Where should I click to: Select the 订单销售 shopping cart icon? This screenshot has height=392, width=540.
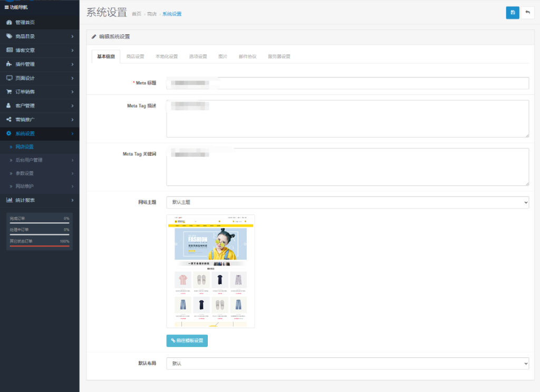point(9,92)
